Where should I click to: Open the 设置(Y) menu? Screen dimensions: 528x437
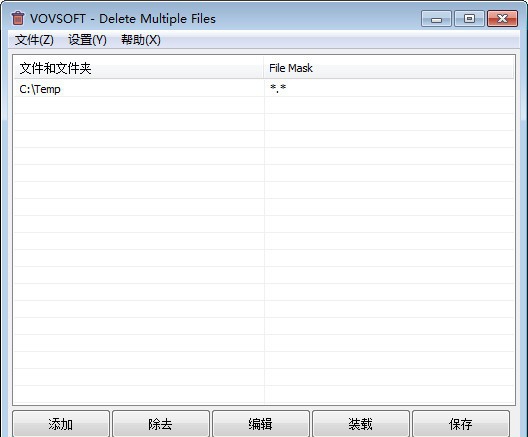point(87,40)
